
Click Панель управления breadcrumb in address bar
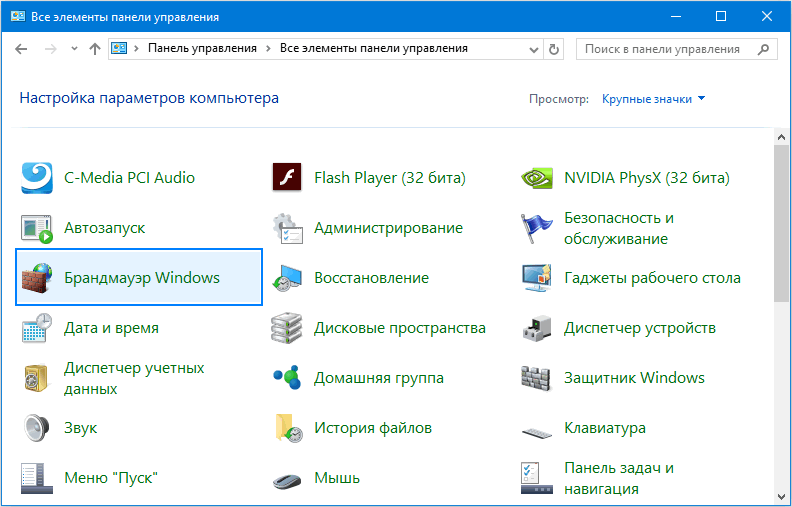pos(202,48)
